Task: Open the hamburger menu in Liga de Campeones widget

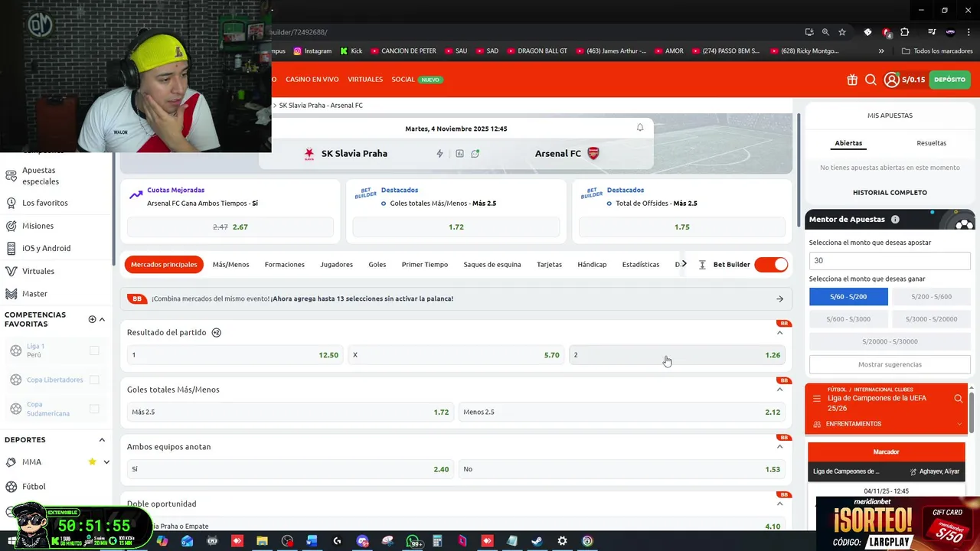Action: tap(817, 399)
